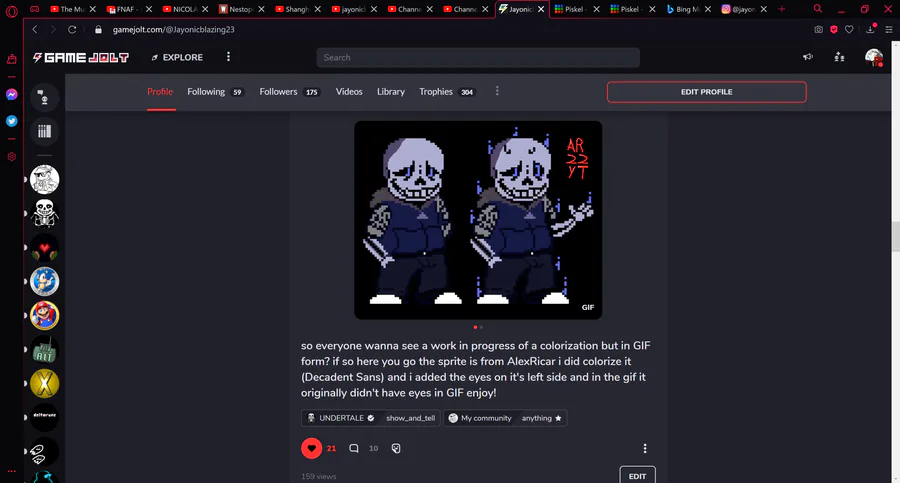Open Game Jolt chat sidebar icon

44,98
